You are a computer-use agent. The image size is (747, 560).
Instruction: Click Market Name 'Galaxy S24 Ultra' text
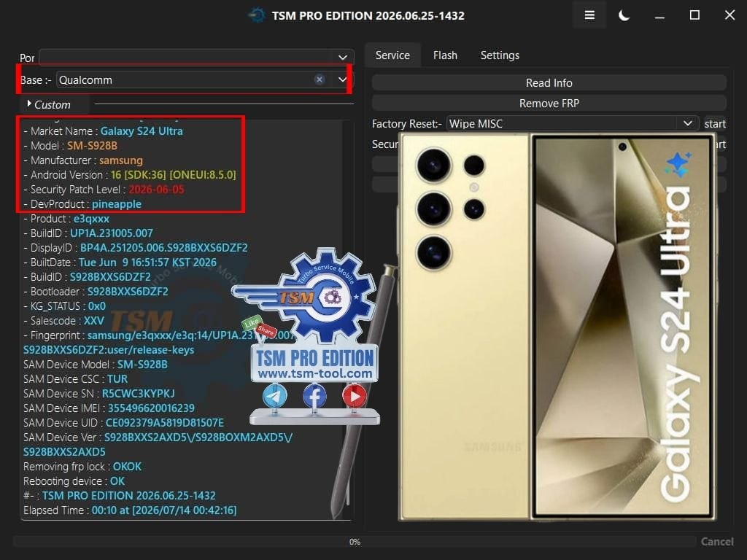142,131
